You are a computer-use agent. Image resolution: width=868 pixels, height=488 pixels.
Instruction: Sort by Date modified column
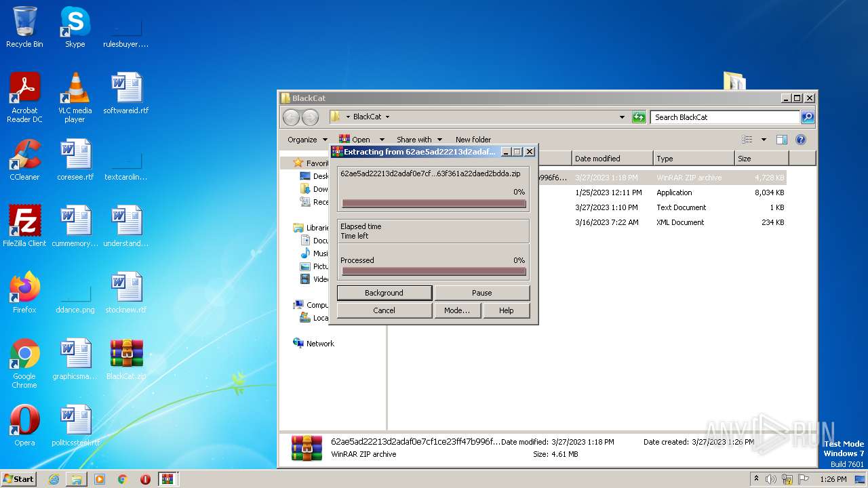click(612, 159)
